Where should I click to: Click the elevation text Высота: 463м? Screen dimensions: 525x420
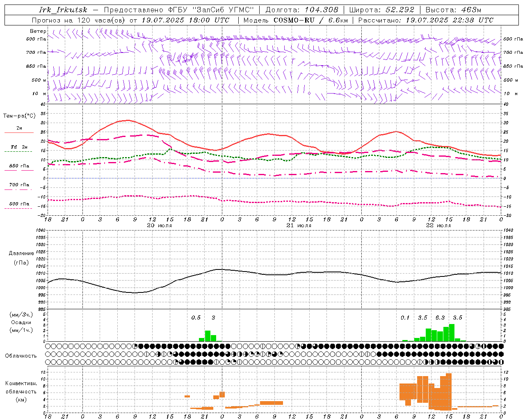point(453,10)
